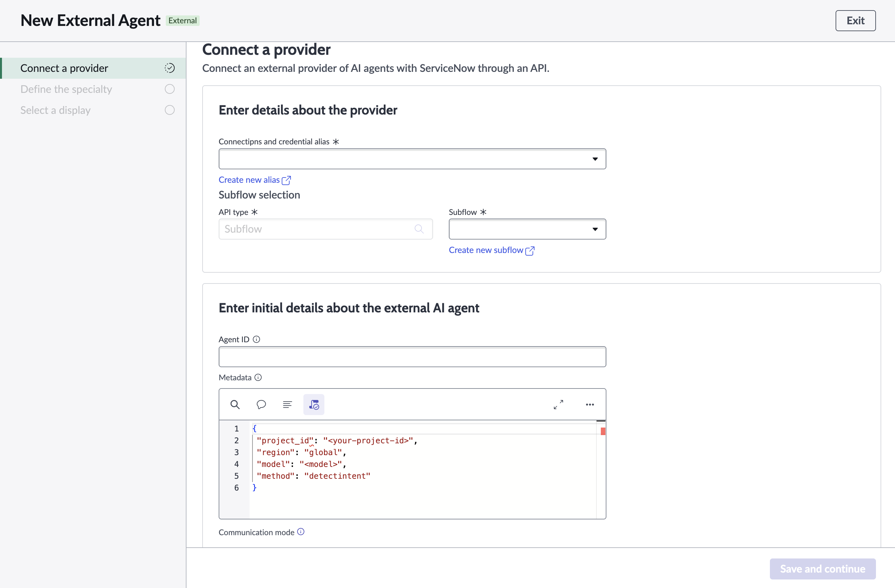Format code using the lines icon
This screenshot has width=895, height=588.
287,405
